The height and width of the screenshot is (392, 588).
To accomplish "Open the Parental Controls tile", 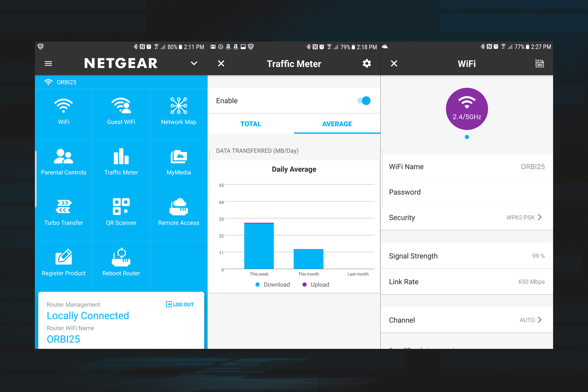I will [x=64, y=165].
